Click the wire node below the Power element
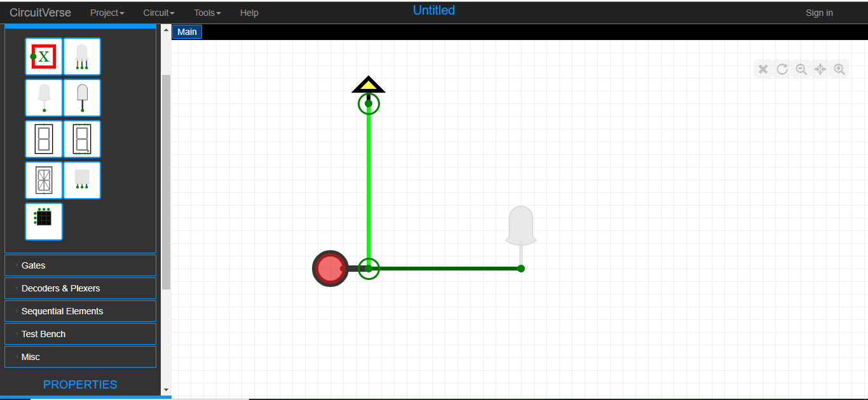This screenshot has width=868, height=400. pos(369,103)
